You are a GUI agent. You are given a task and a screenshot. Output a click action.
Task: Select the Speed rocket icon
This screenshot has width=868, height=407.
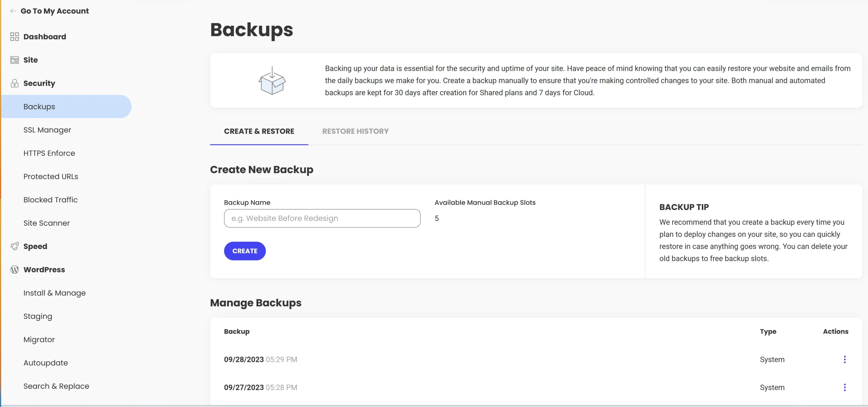click(14, 246)
